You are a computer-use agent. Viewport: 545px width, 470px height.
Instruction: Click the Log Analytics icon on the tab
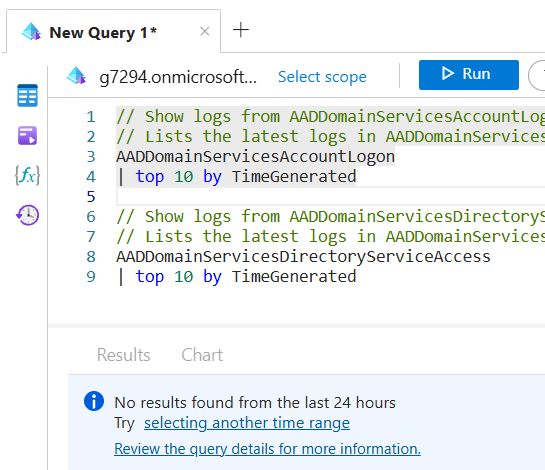[31, 32]
